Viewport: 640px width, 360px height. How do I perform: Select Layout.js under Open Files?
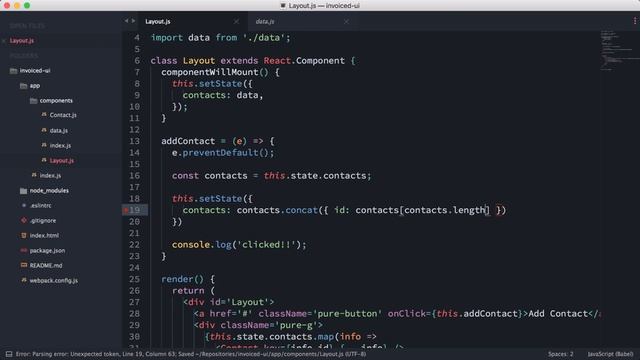tap(22, 41)
